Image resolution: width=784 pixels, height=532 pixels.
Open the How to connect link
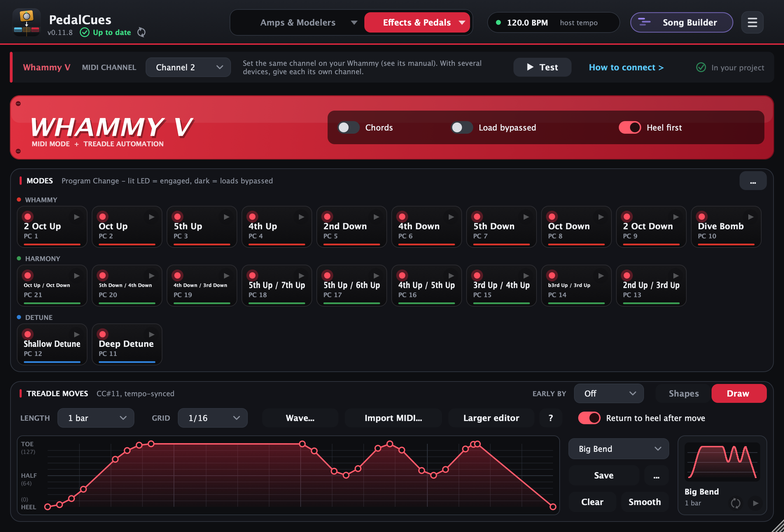pyautogui.click(x=626, y=68)
